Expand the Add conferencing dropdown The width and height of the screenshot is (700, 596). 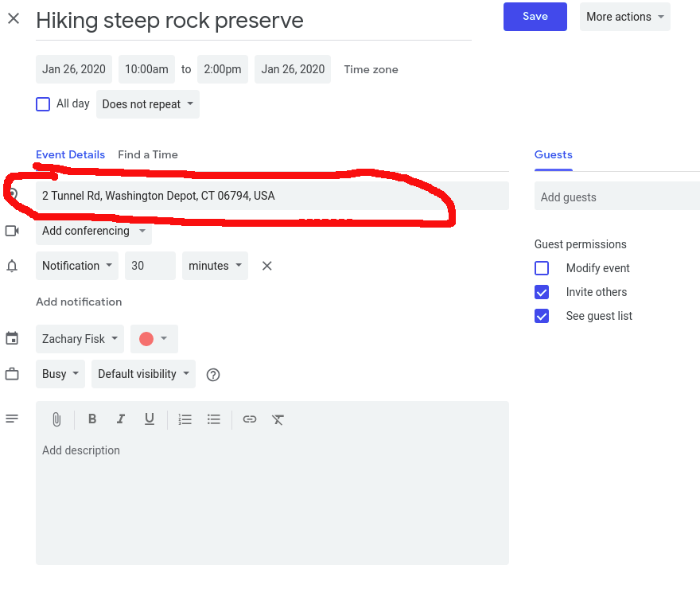pos(94,231)
